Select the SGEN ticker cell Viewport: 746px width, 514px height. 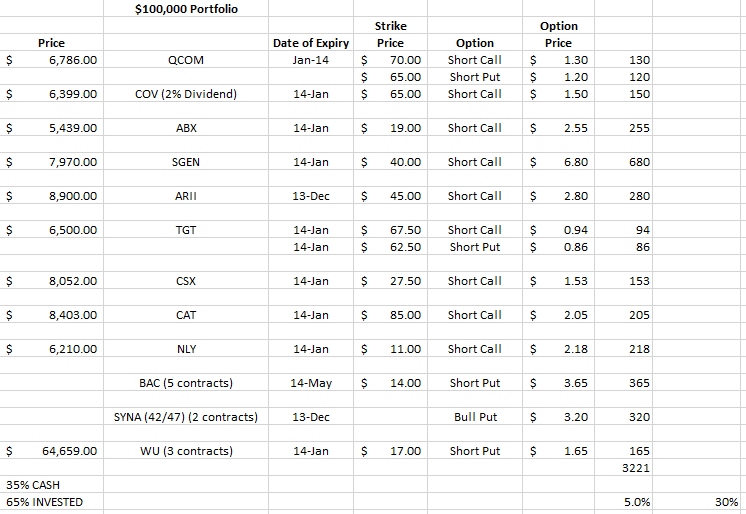tap(186, 162)
